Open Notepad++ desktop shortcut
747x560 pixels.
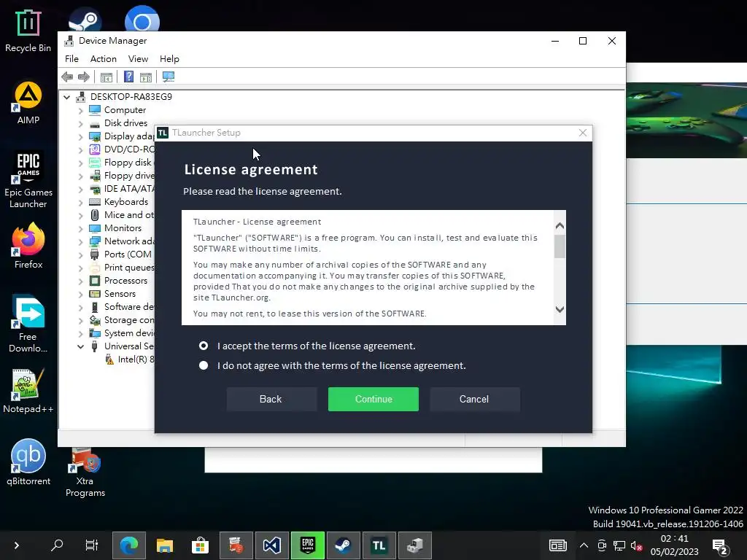28,392
